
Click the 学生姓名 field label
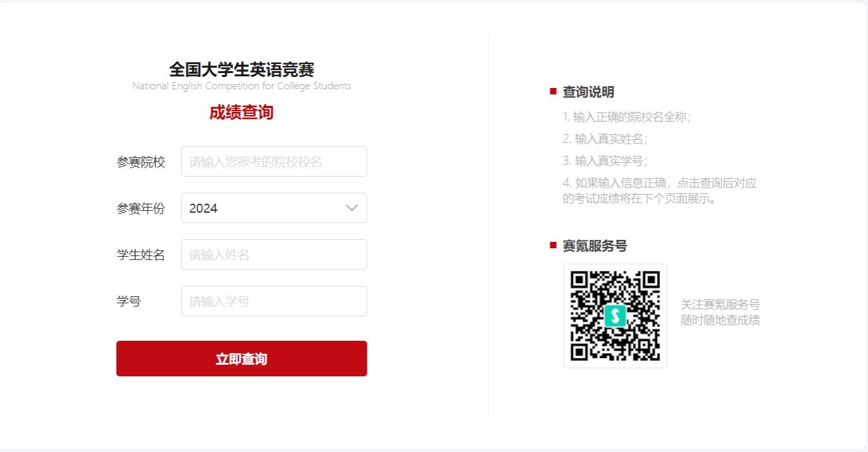point(141,255)
